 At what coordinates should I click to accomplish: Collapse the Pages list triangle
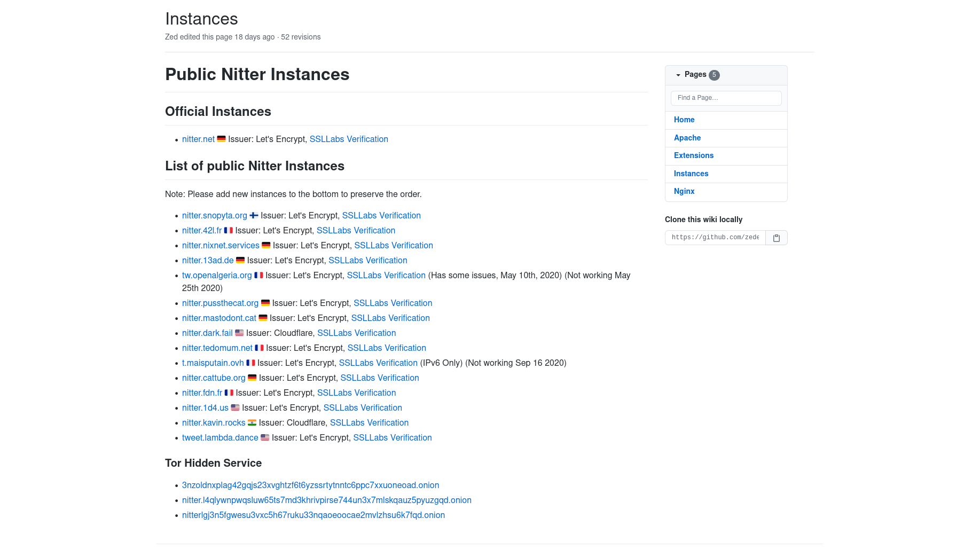678,75
